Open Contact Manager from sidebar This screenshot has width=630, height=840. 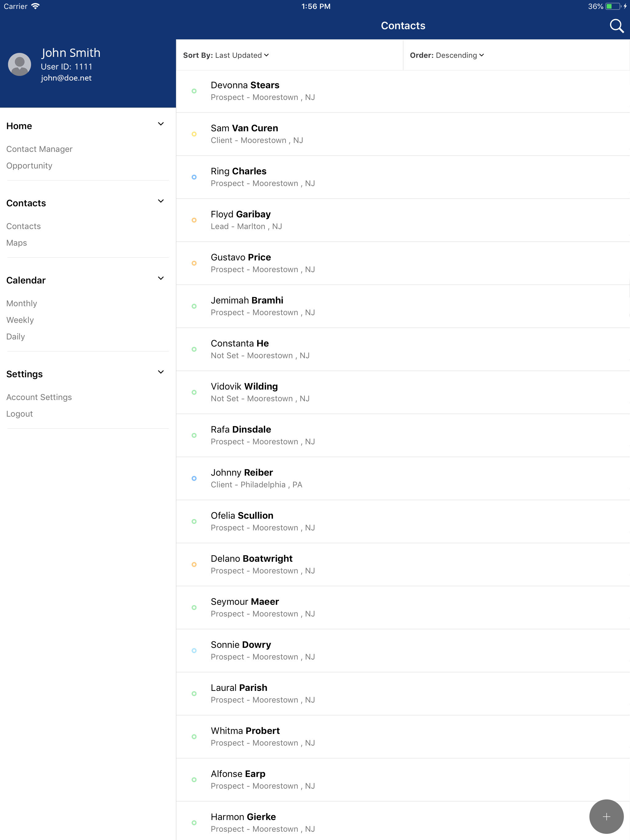[39, 149]
